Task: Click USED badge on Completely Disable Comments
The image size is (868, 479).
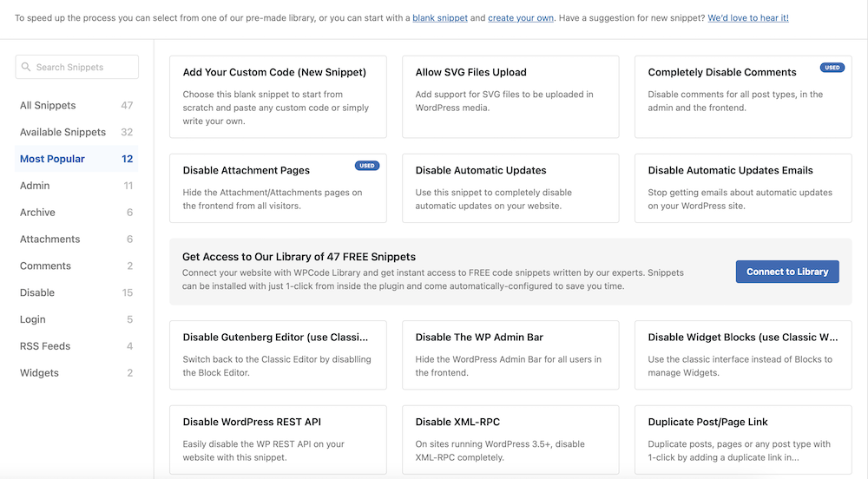Action: click(x=832, y=68)
